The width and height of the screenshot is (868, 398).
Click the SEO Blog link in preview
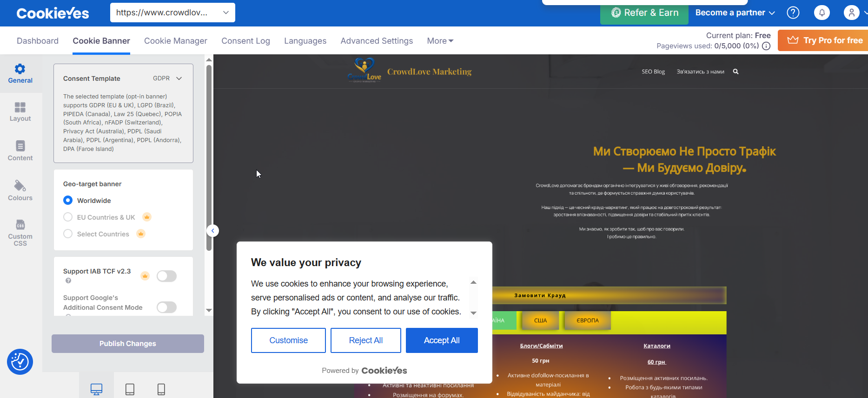653,72
